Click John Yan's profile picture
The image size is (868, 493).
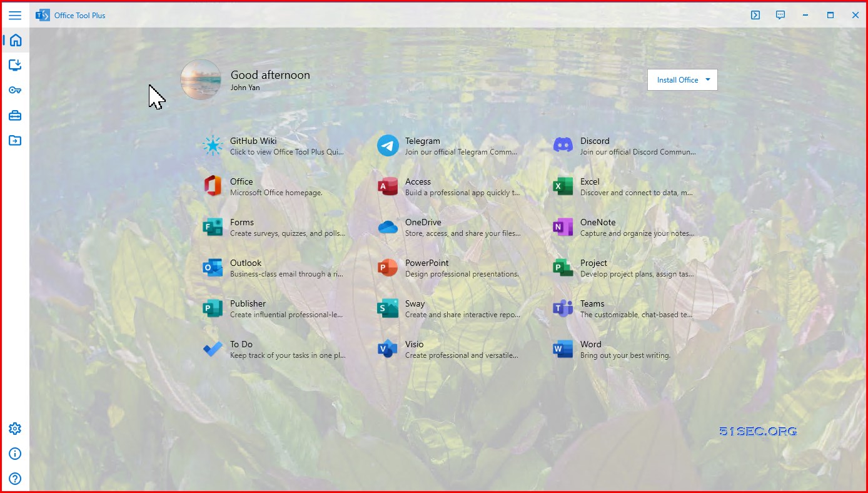pyautogui.click(x=201, y=79)
